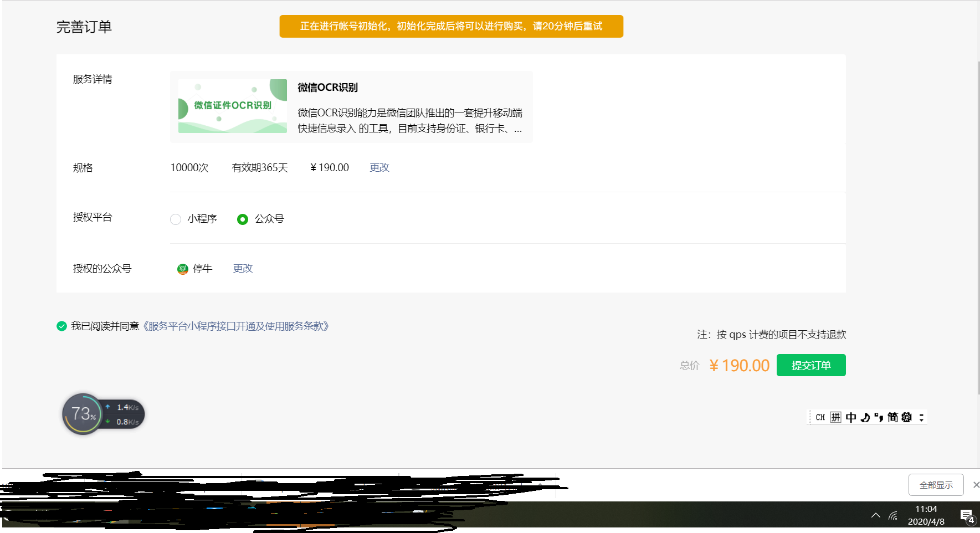Click the 拼 pinyin input mode icon
Viewport: 980px width, 533px height.
coord(835,417)
